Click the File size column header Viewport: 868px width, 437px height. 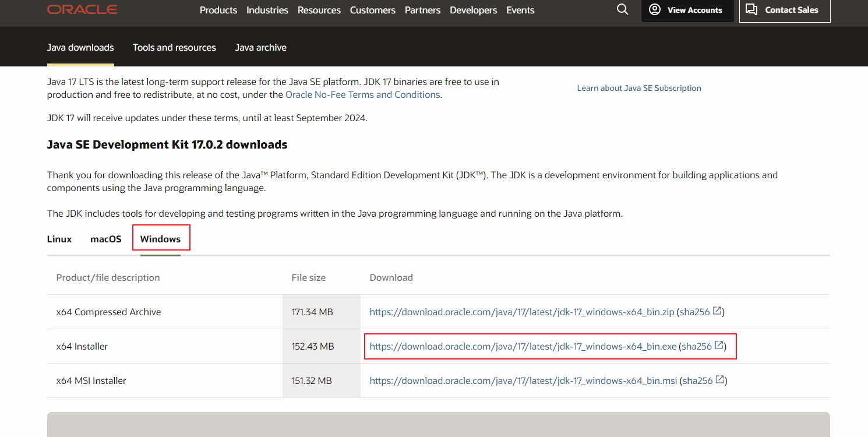(x=309, y=277)
